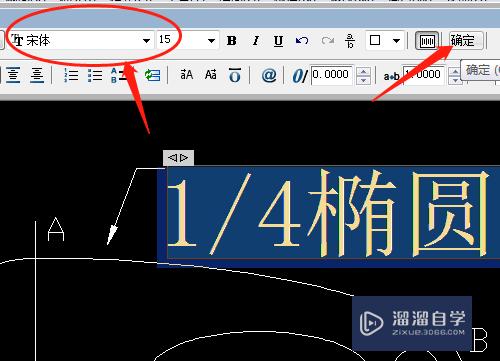Open the text height 15 dropdown

[211, 41]
